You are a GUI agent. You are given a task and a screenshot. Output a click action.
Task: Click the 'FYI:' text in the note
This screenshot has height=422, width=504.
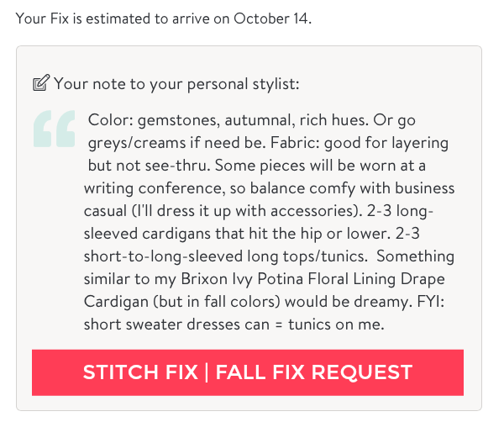click(x=430, y=302)
